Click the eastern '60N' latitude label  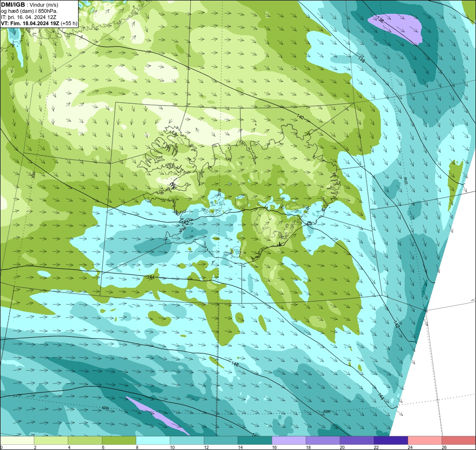327,411
